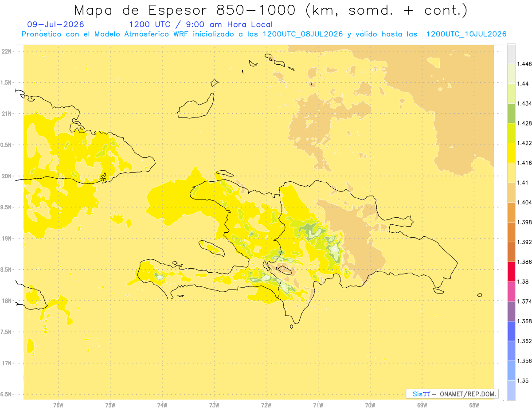Image resolution: width=532 pixels, height=411 pixels.
Task: Click the '73W' longitude label
Action: point(214,405)
